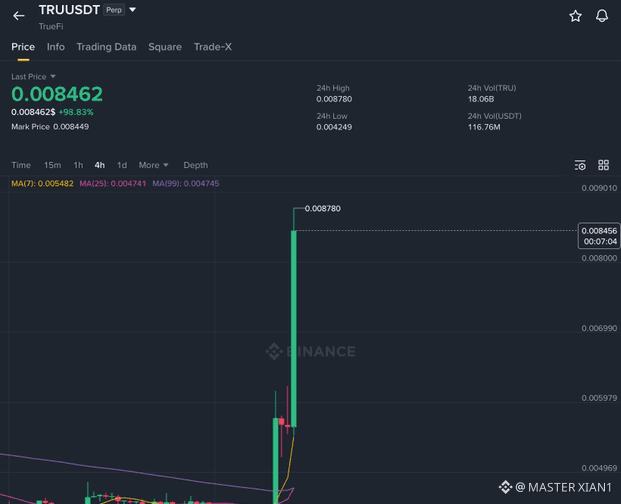This screenshot has width=621, height=504.
Task: Click the last price 0.008462
Action: tap(57, 94)
